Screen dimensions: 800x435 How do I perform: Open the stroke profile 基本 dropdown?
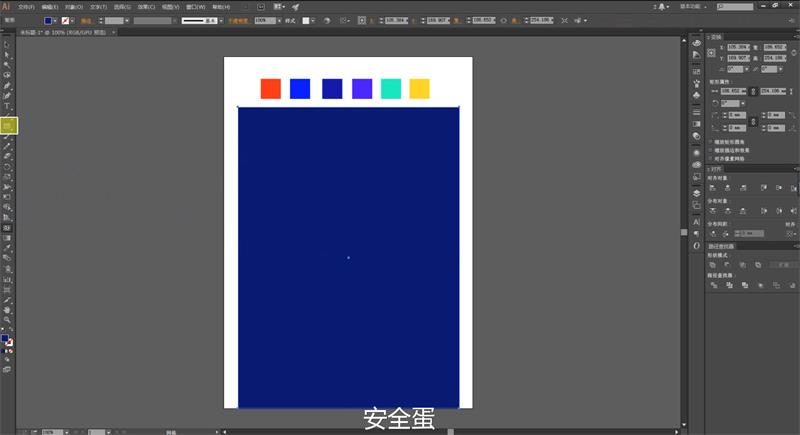click(221, 21)
